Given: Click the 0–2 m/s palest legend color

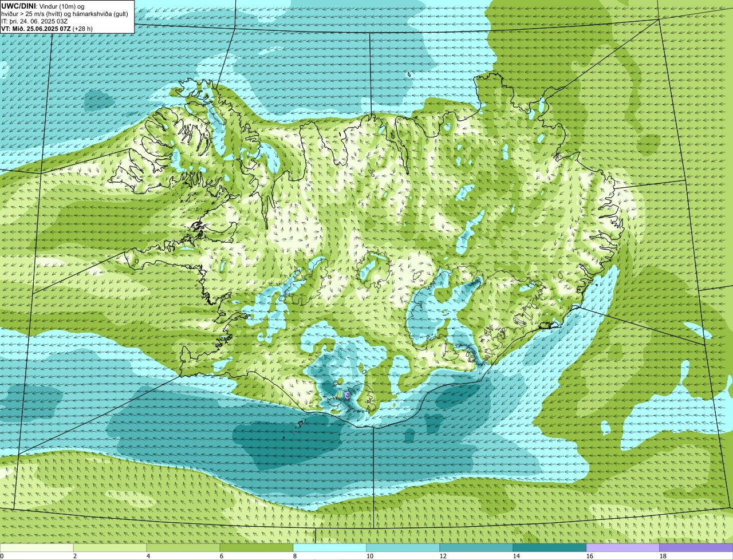Looking at the screenshot, I should [x=37, y=548].
